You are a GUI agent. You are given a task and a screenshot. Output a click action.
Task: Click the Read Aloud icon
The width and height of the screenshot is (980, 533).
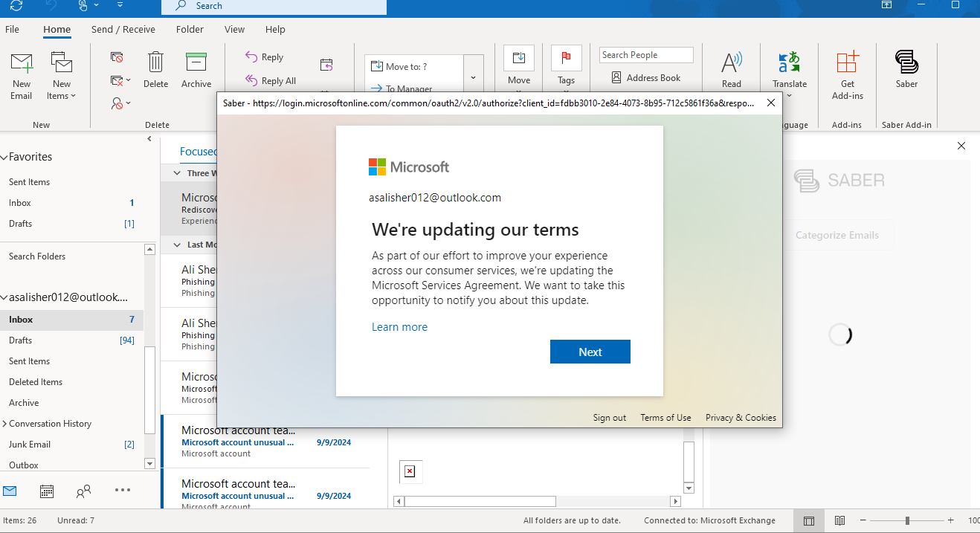click(732, 62)
